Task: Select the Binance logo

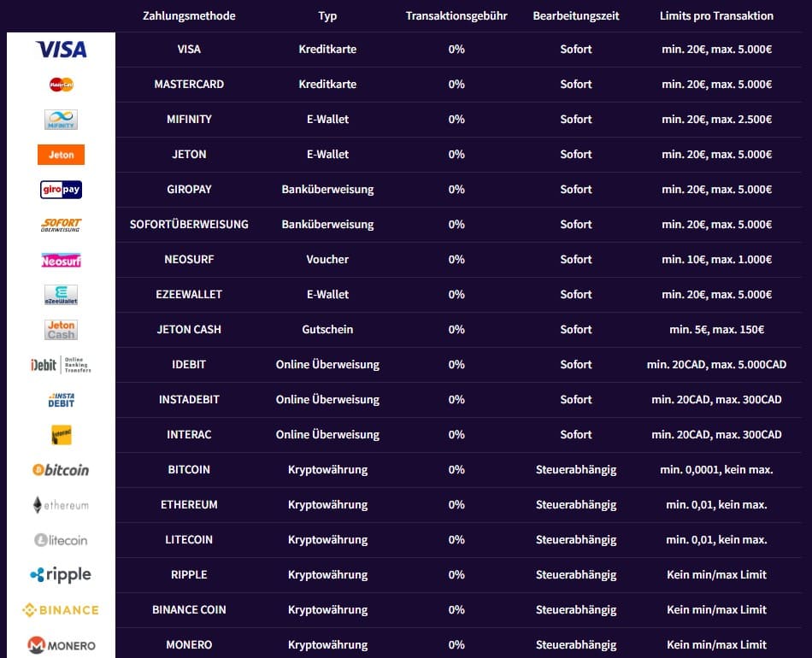Action: (61, 610)
